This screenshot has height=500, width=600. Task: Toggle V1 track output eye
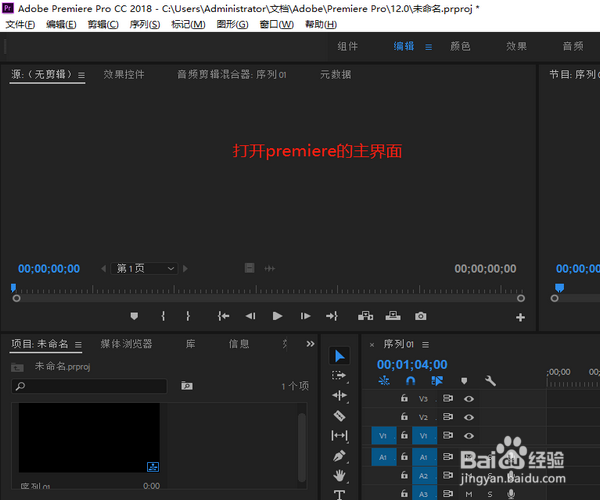pos(469,436)
